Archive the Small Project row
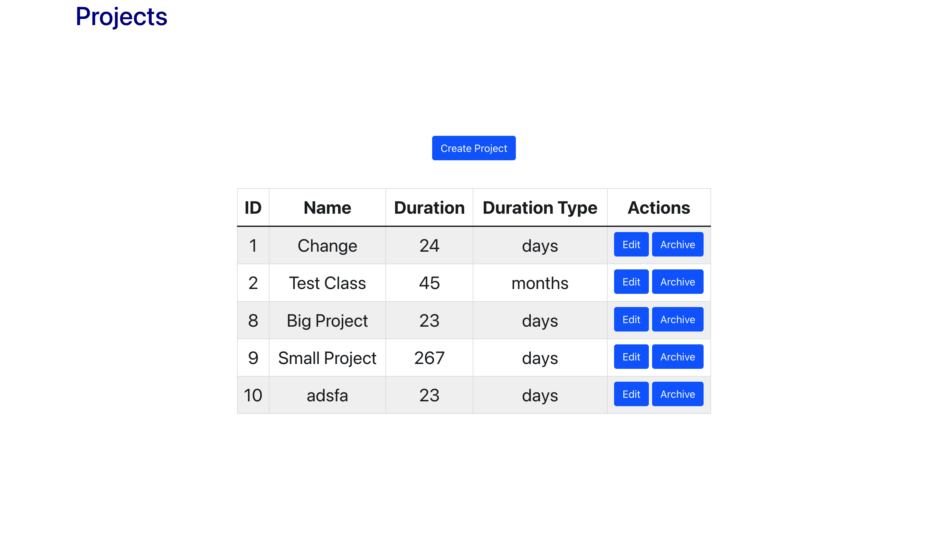Screen dimensions: 948x560 pos(677,357)
